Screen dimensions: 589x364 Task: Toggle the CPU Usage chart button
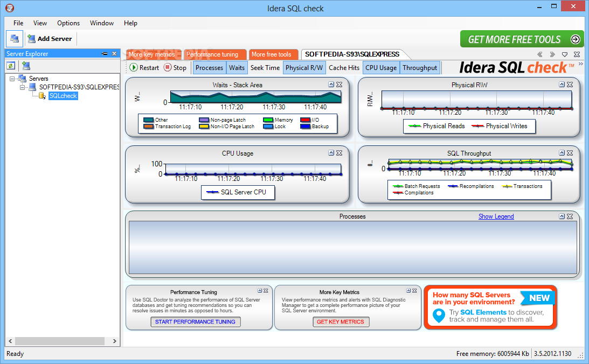[x=381, y=67]
